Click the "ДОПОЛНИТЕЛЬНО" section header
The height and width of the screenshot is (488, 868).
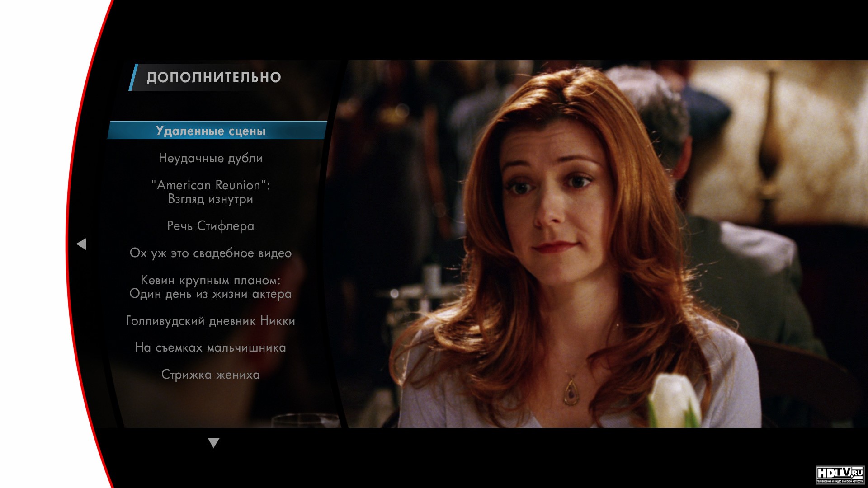[x=214, y=77]
